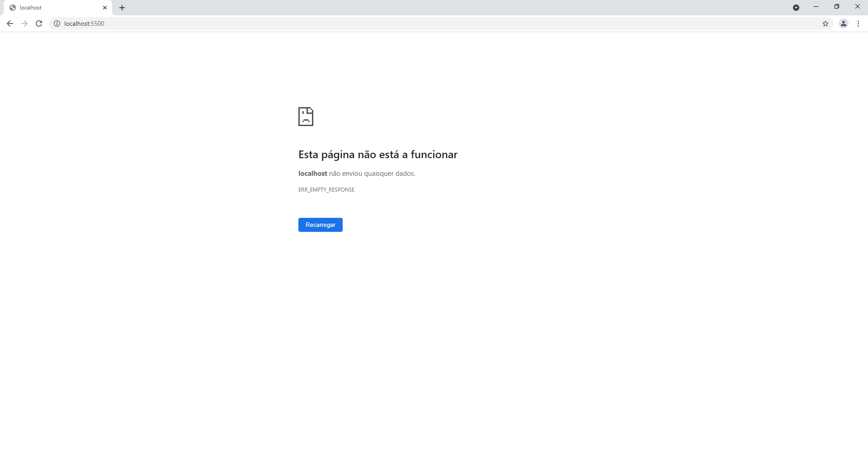Minimize the Chrome window
The height and width of the screenshot is (470, 868).
816,7
